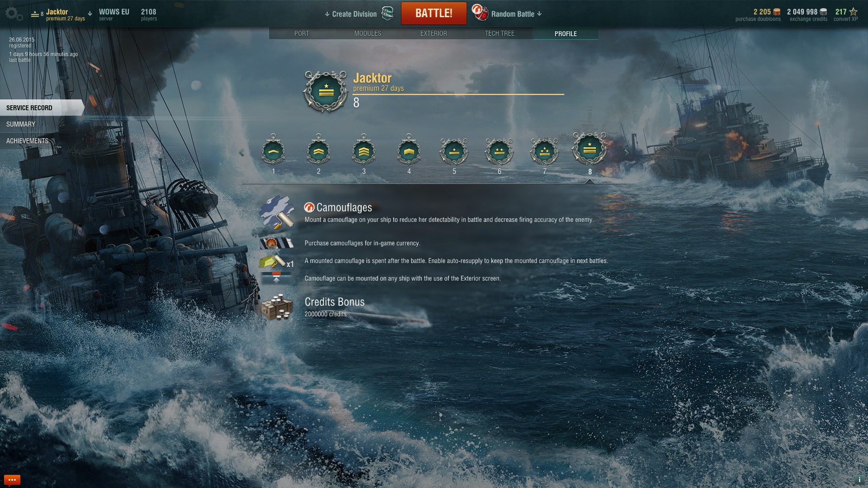Show next ranks with right arrow
The width and height of the screenshot is (868, 488).
626,153
